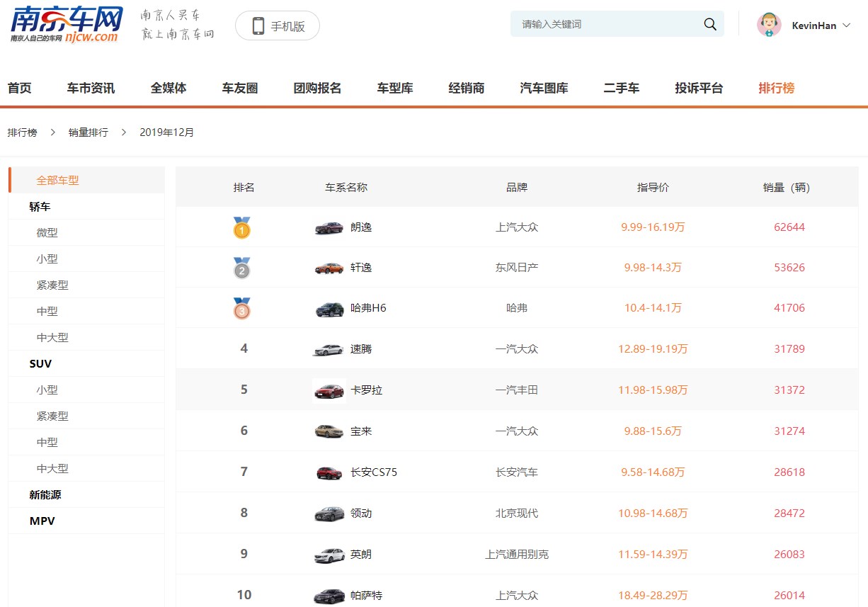Open the 帕萨特 car thumbnail

pos(329,596)
